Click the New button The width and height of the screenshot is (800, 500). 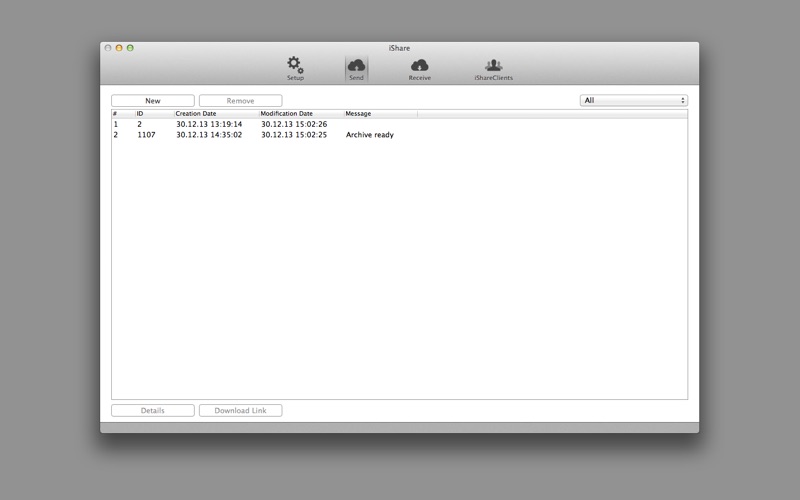[153, 101]
